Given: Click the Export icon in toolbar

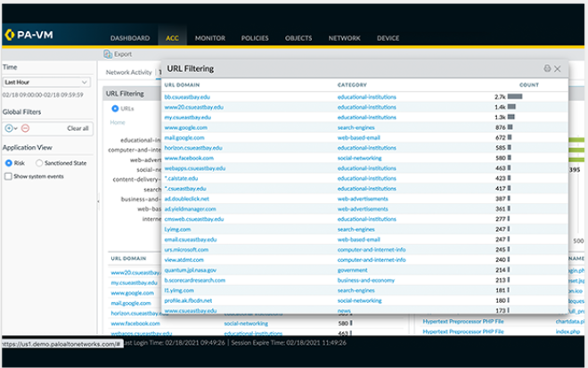Looking at the screenshot, I should pos(108,54).
